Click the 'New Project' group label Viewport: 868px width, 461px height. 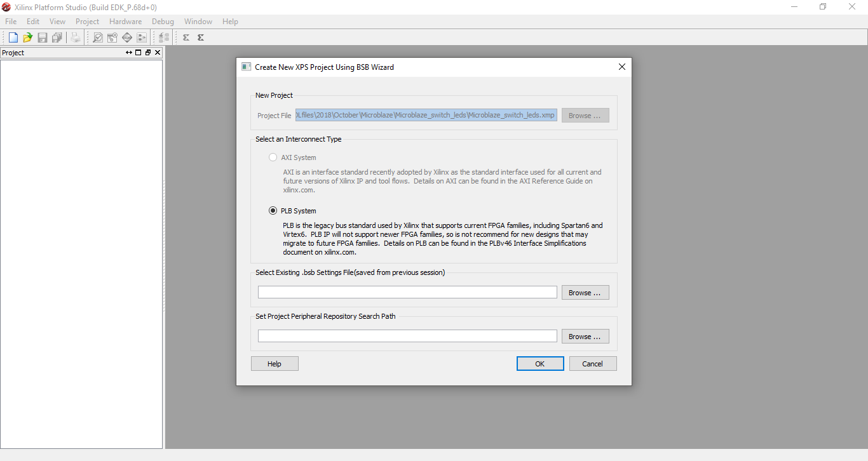coord(274,95)
